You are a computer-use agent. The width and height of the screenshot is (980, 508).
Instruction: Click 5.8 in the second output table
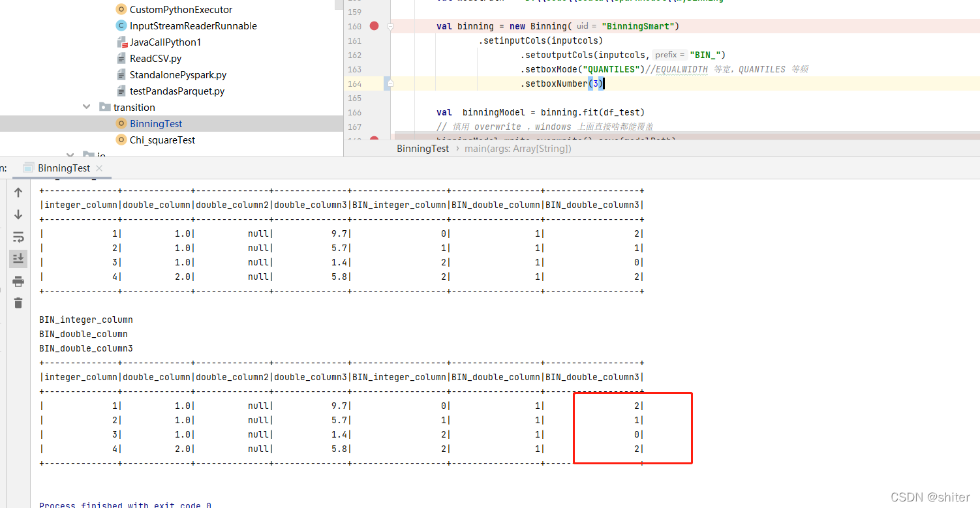tap(339, 449)
